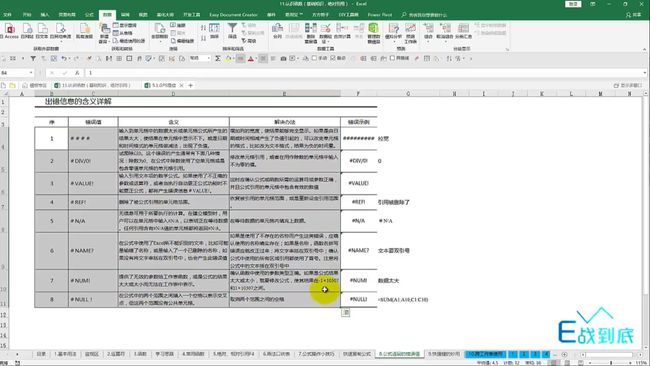Tick the unchecked box left of the checked one
This screenshot has width=650, height=366.
coord(314,58)
